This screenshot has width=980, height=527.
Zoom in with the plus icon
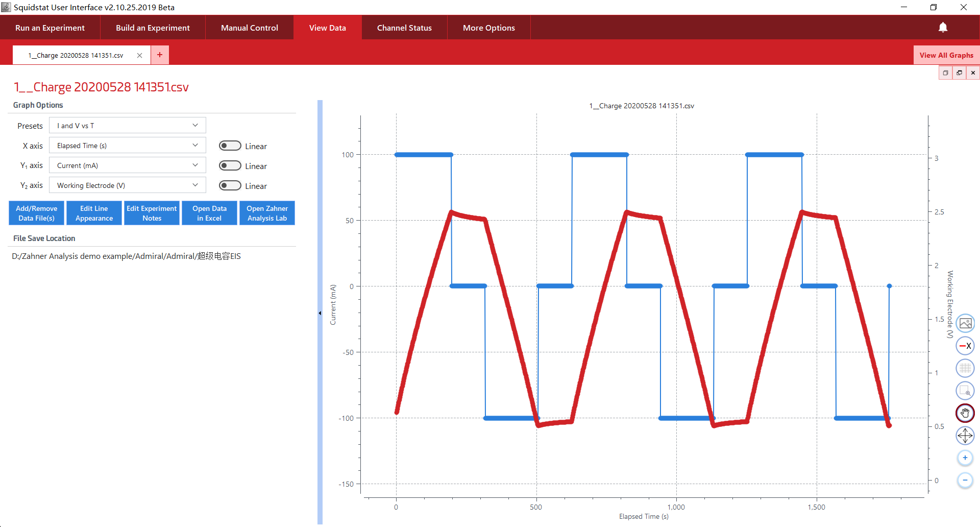point(965,458)
